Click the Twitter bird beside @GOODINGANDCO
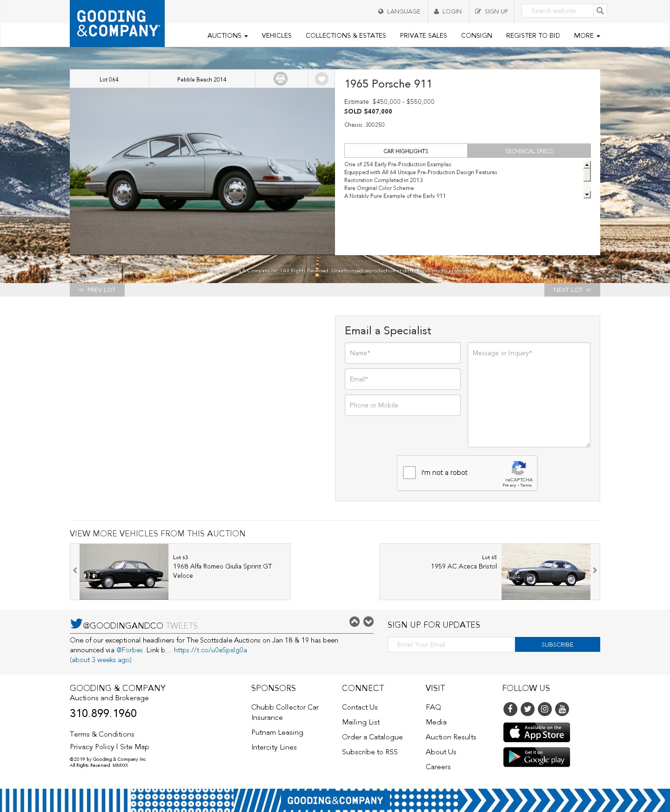Viewport: 670px width, 812px height. [x=76, y=623]
